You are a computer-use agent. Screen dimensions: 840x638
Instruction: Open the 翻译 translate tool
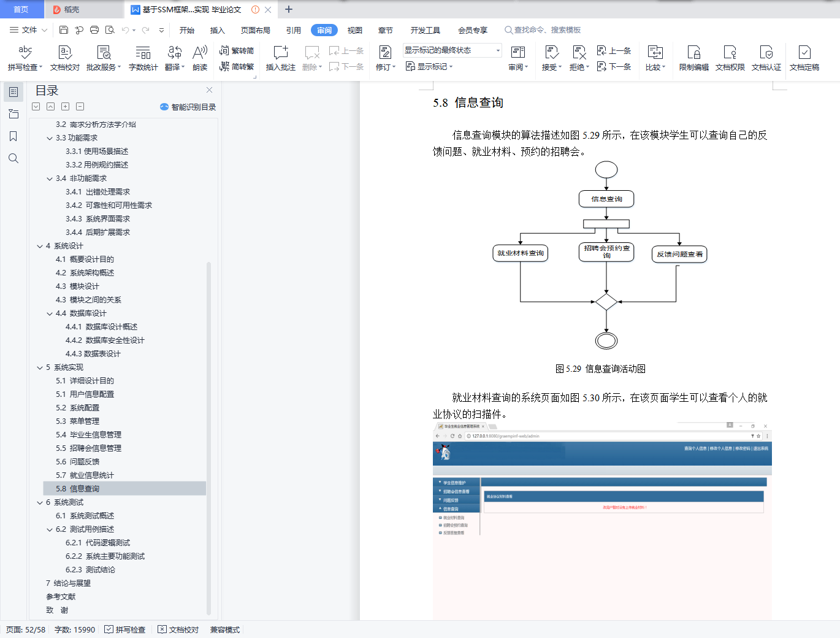pyautogui.click(x=175, y=58)
